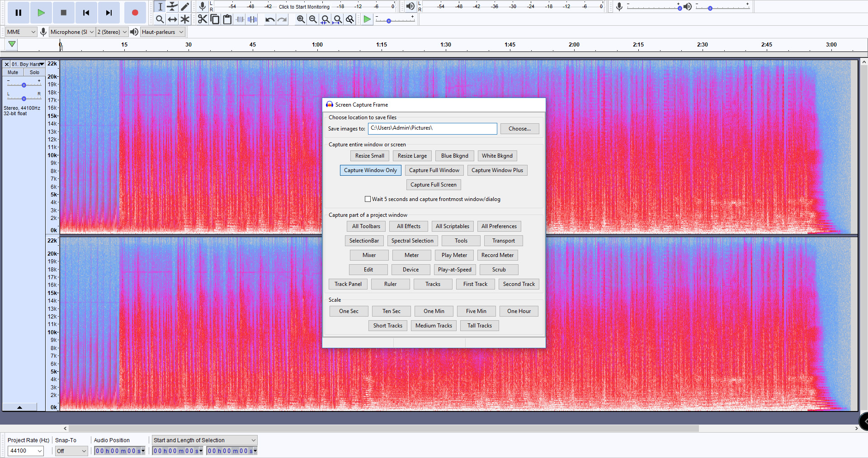The width and height of the screenshot is (868, 458).
Task: Zoom out of the waveform
Action: tap(313, 19)
